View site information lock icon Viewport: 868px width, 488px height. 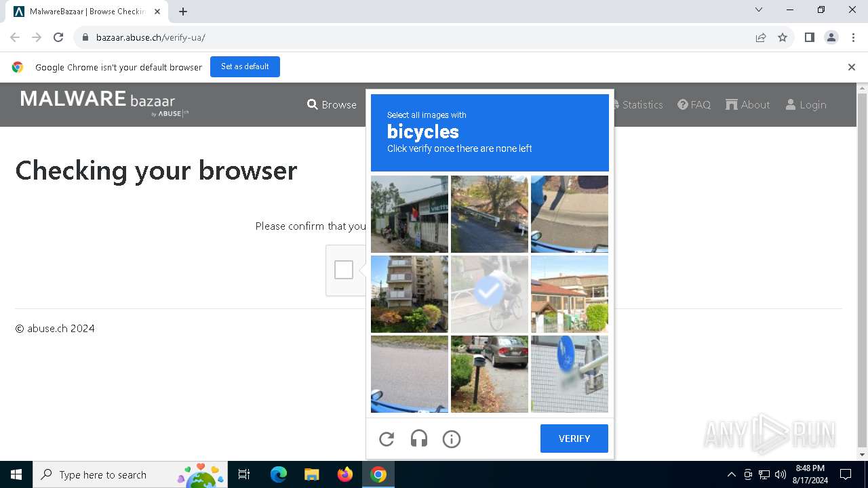pyautogui.click(x=85, y=37)
